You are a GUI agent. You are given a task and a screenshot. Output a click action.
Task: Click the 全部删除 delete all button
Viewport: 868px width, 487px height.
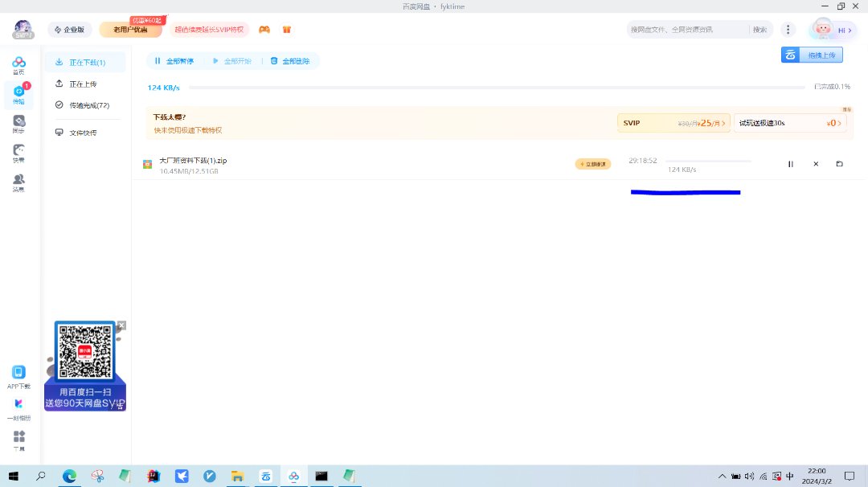pyautogui.click(x=290, y=61)
